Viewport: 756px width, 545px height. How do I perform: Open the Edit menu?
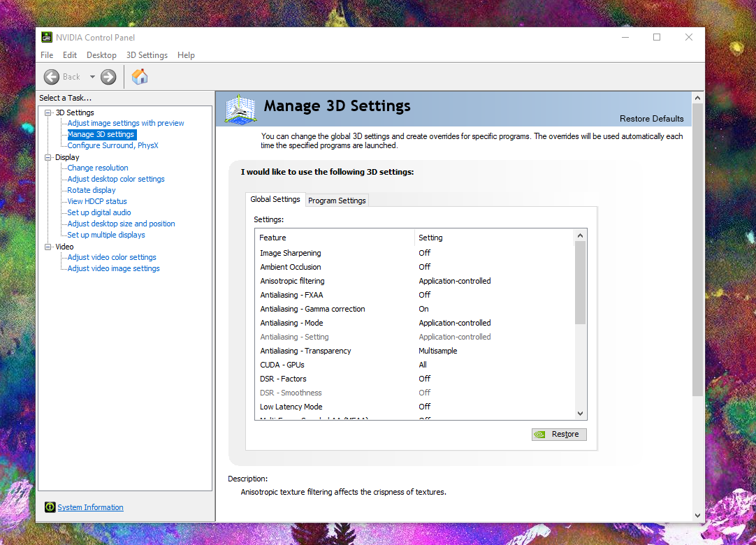[x=70, y=55]
